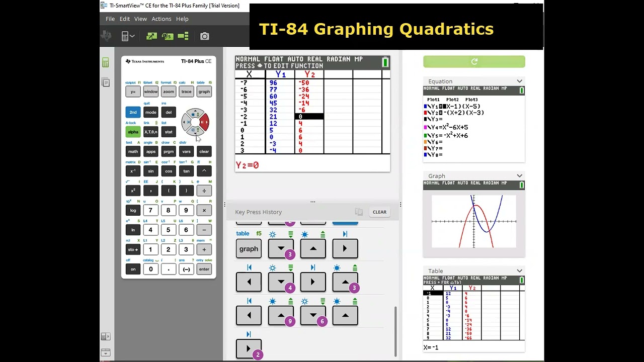The height and width of the screenshot is (362, 644).
Task: Click the red right arrow on the directional pad
Action: (x=204, y=122)
